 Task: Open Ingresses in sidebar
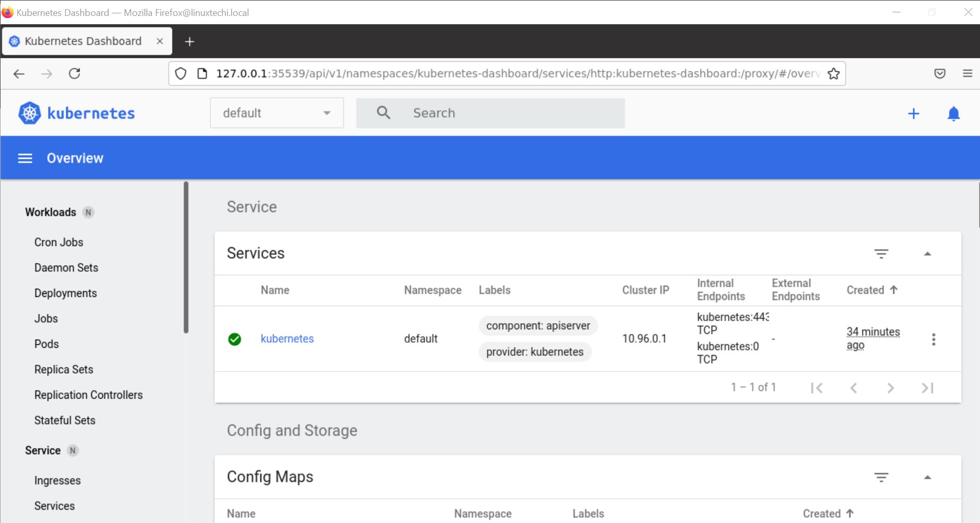(57, 481)
